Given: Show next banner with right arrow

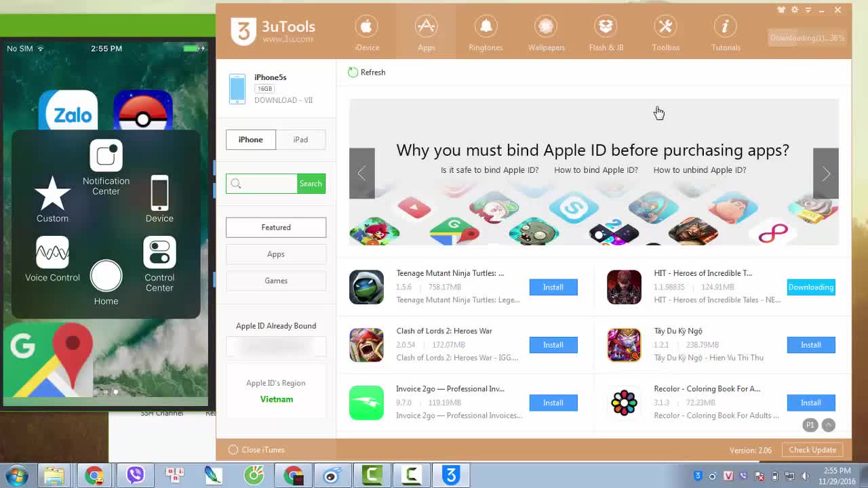Looking at the screenshot, I should pyautogui.click(x=826, y=174).
